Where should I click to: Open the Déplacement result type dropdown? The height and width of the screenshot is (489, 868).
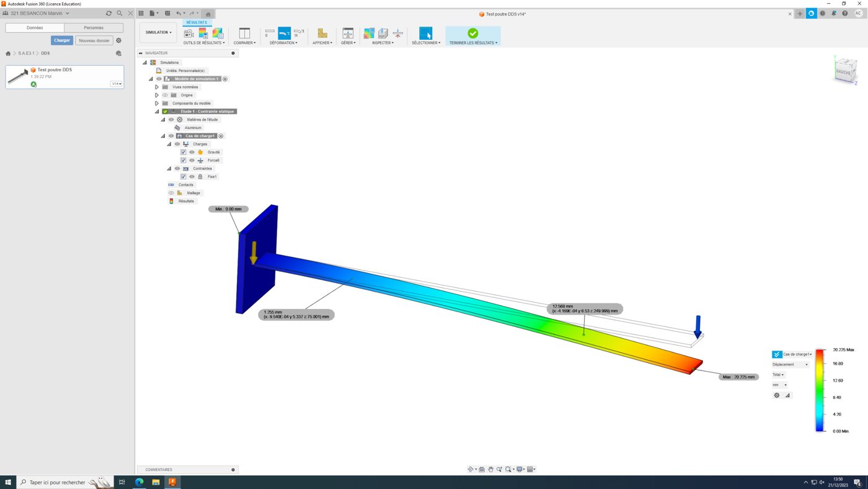coord(790,364)
